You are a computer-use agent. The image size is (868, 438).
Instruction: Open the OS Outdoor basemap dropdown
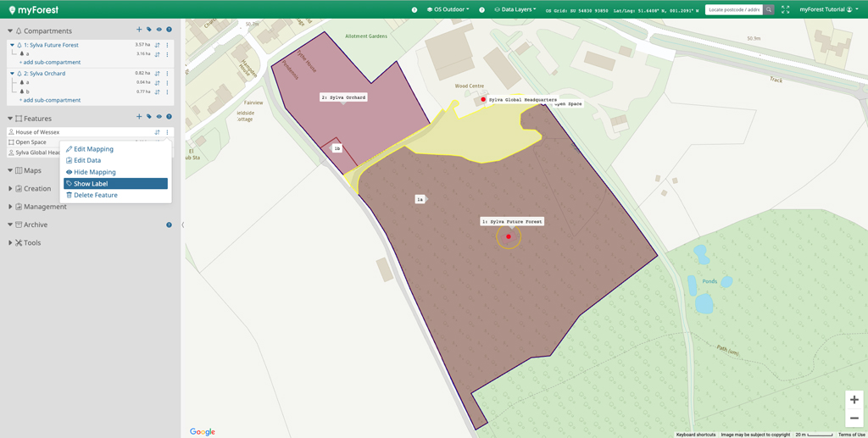coord(448,9)
